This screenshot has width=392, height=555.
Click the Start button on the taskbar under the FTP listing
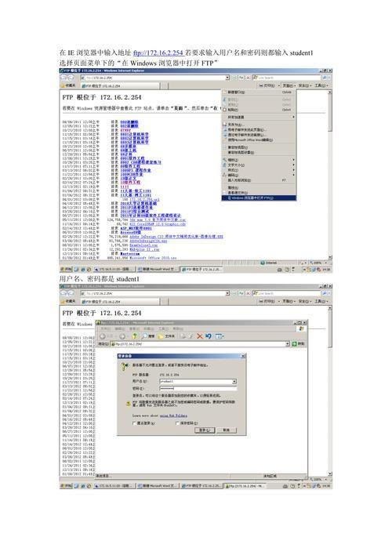66,270
